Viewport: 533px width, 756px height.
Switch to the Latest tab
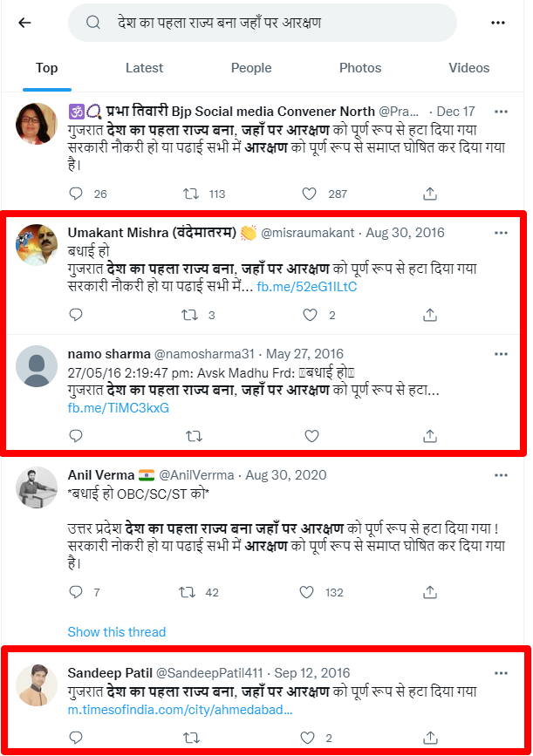click(144, 68)
